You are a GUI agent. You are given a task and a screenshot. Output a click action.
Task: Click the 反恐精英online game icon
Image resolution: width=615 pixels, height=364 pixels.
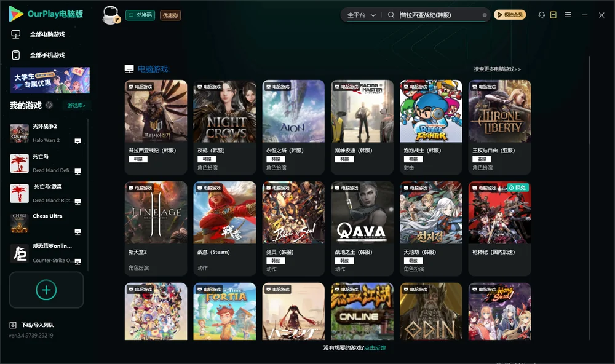19,253
